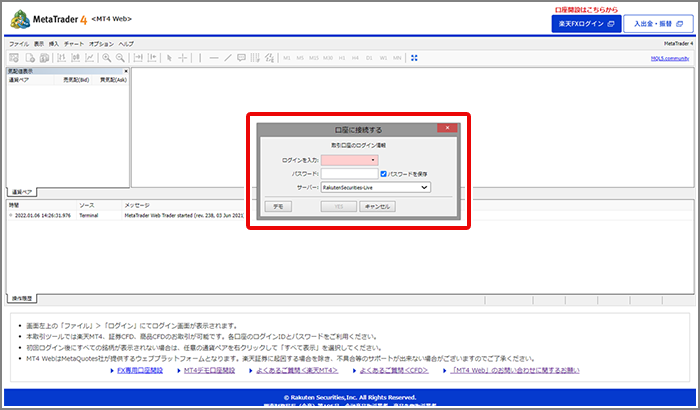The image size is (700, 410).
Task: Open the FX専用口座開設 link
Action: [x=140, y=370]
